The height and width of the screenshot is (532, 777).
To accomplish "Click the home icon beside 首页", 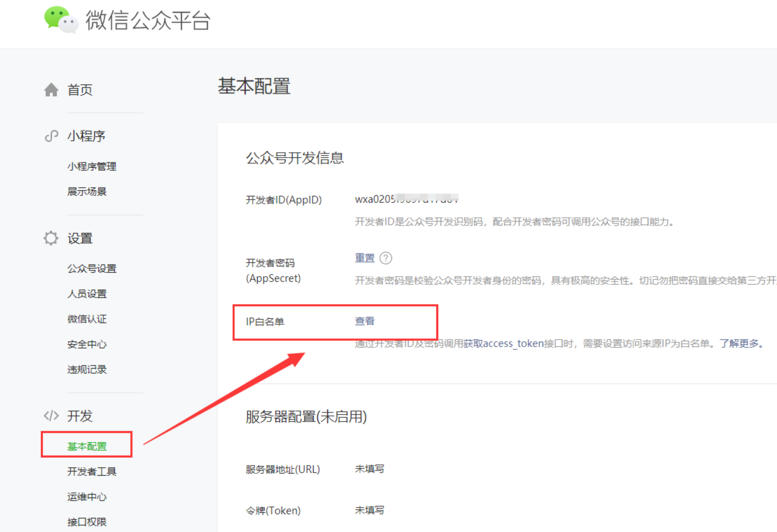I will coord(51,90).
